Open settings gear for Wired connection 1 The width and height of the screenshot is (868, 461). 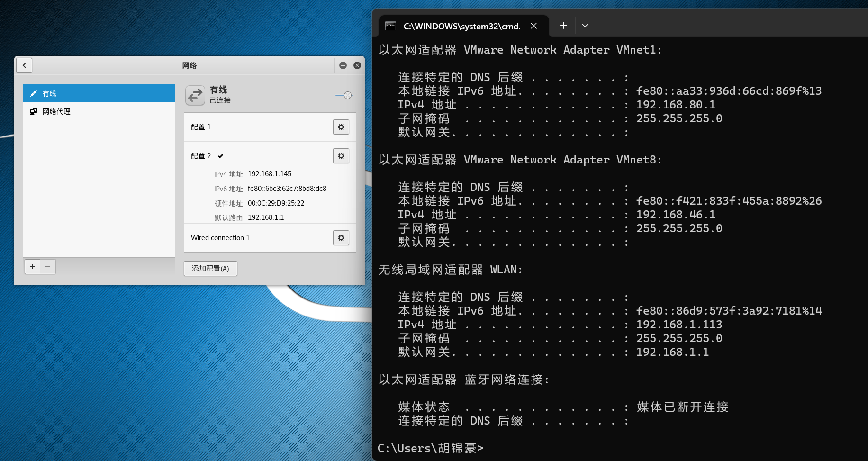(x=341, y=238)
